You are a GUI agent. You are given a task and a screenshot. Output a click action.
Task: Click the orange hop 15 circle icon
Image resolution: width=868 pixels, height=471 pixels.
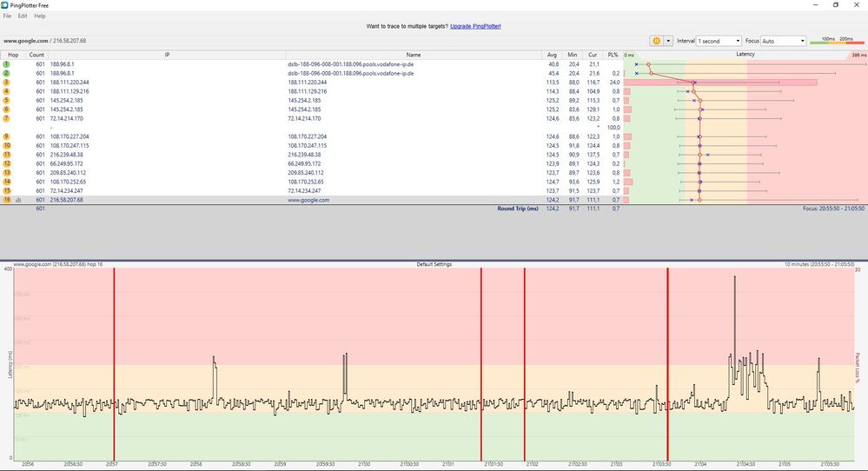7,190
